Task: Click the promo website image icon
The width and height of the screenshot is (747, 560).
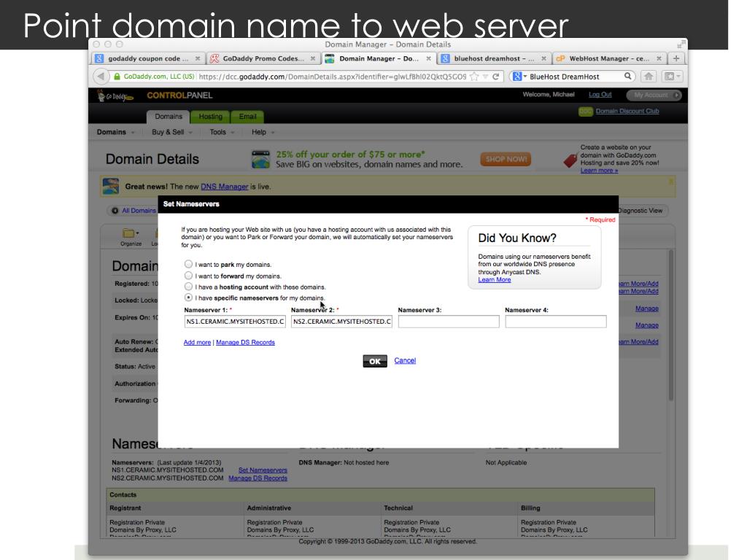Action: click(x=260, y=159)
